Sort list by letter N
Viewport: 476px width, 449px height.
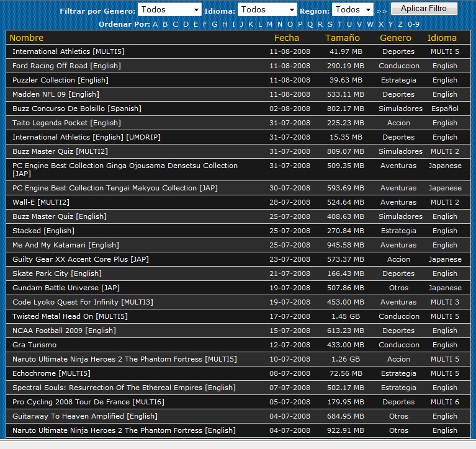(x=280, y=24)
